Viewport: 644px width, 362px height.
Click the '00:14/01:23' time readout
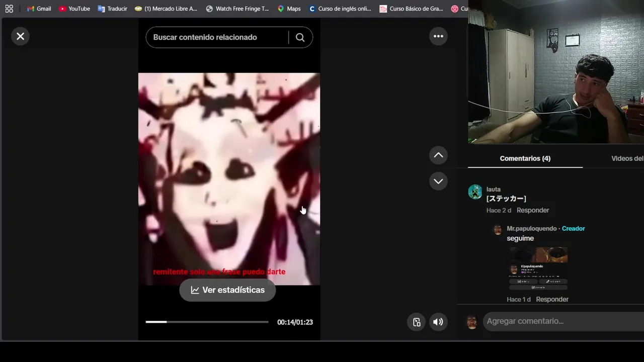tap(295, 322)
